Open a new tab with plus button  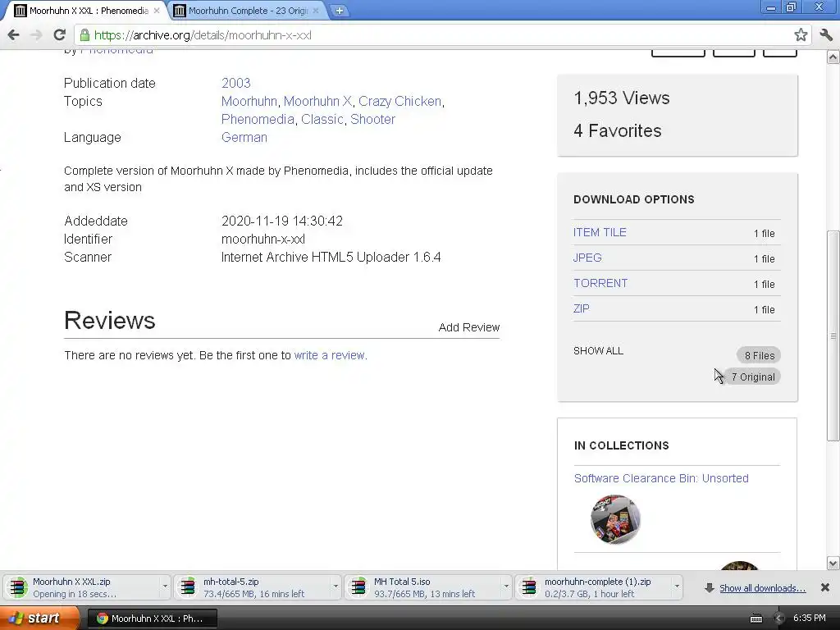339,10
